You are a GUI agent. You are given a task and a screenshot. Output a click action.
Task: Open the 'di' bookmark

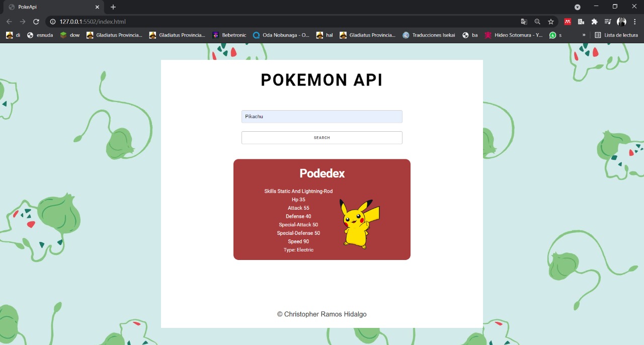coord(13,35)
